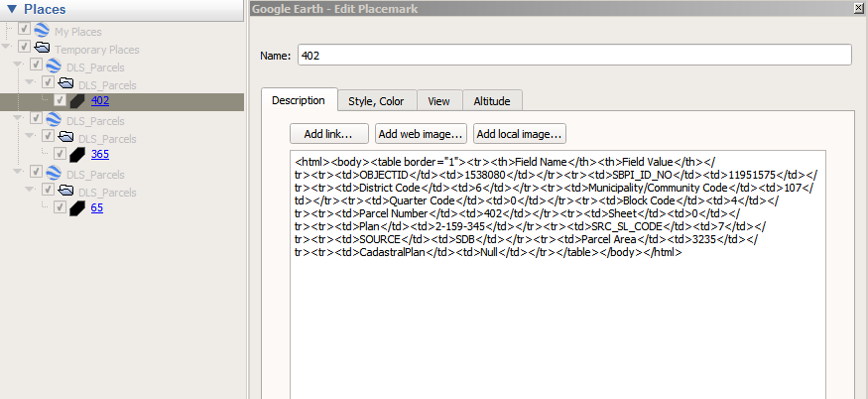Click the folder icon directly above placemark 365
Image resolution: width=868 pixels, height=399 pixels.
(x=65, y=137)
